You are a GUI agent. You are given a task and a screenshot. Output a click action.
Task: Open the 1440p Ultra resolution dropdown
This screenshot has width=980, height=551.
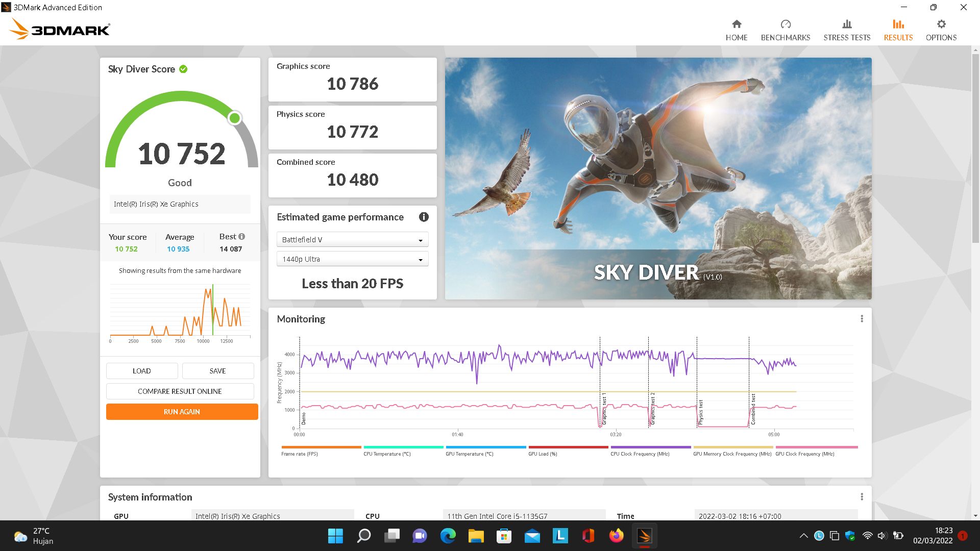(352, 259)
